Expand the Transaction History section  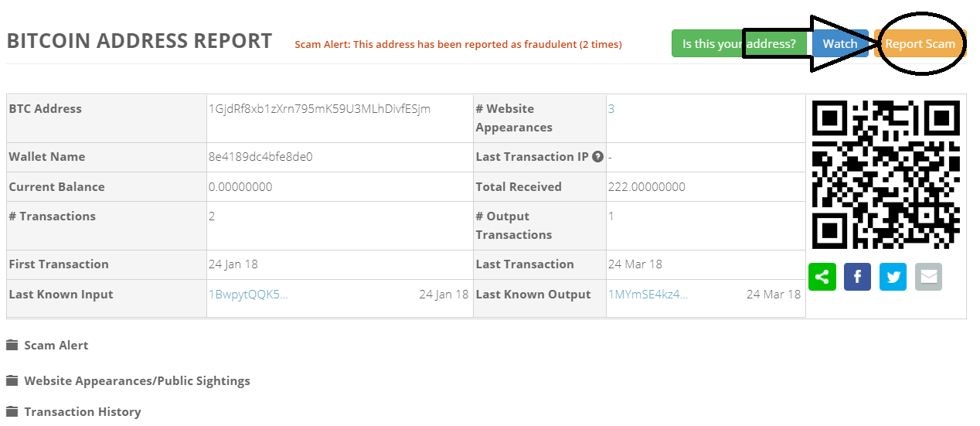(x=83, y=412)
